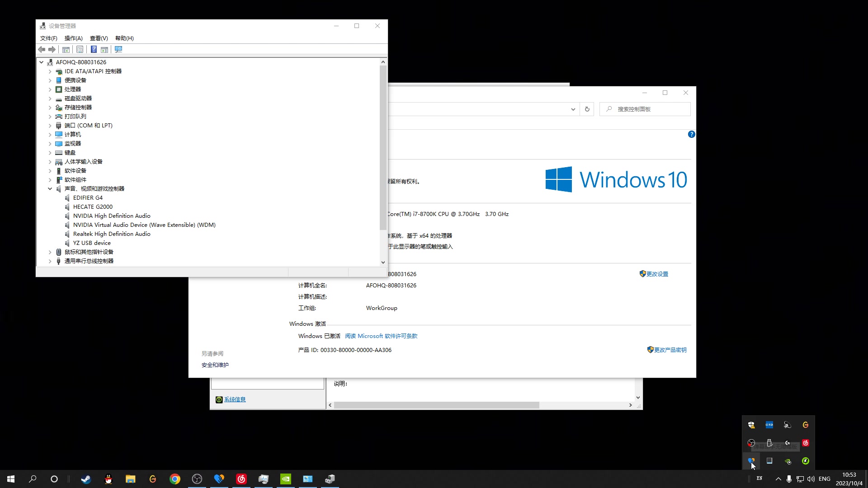Click the microphone icon in system tray
Screen dimensions: 868x488
click(789, 479)
